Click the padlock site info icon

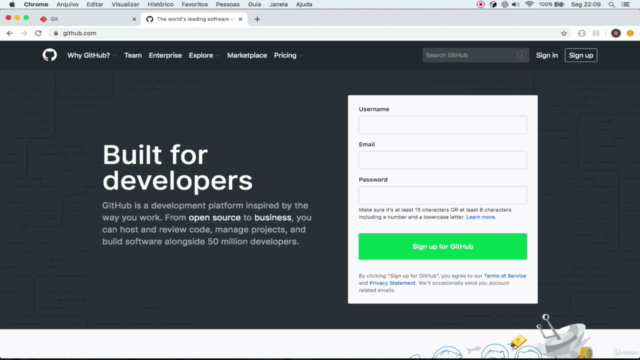click(x=56, y=33)
